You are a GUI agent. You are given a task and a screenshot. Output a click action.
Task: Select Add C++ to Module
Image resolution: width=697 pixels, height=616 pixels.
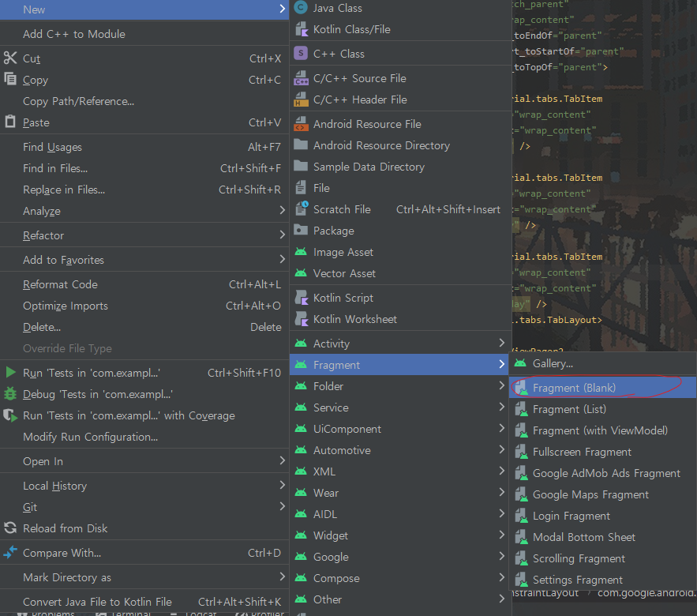tap(144, 34)
